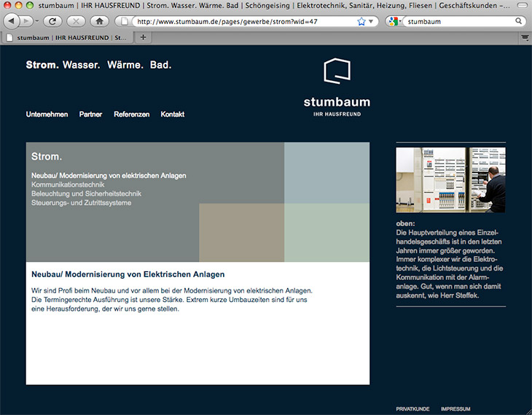Open the back/forward history dropdown arrow
This screenshot has height=415, width=532.
click(x=36, y=21)
